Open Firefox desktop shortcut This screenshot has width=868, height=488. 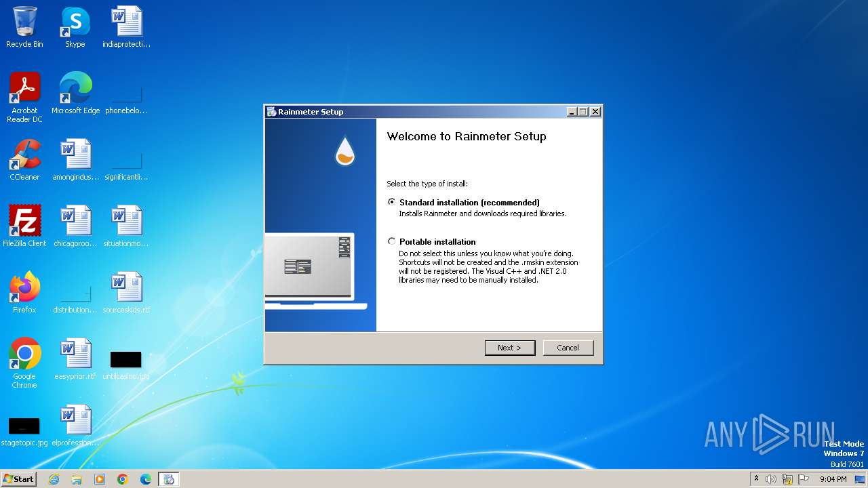24,293
